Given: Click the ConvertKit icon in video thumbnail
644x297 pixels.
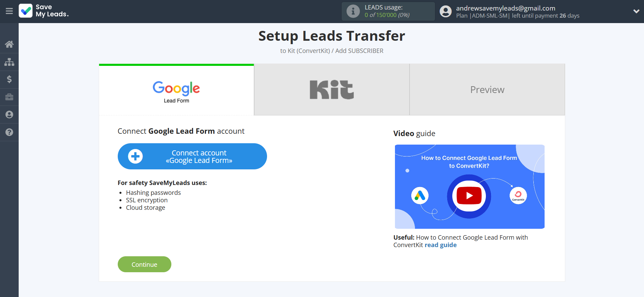Looking at the screenshot, I should pyautogui.click(x=518, y=196).
